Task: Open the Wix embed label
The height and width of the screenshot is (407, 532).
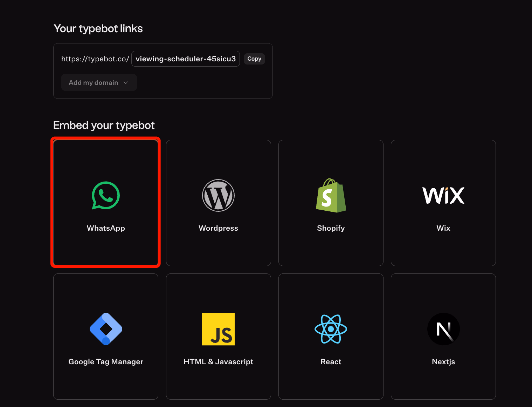Action: click(443, 228)
